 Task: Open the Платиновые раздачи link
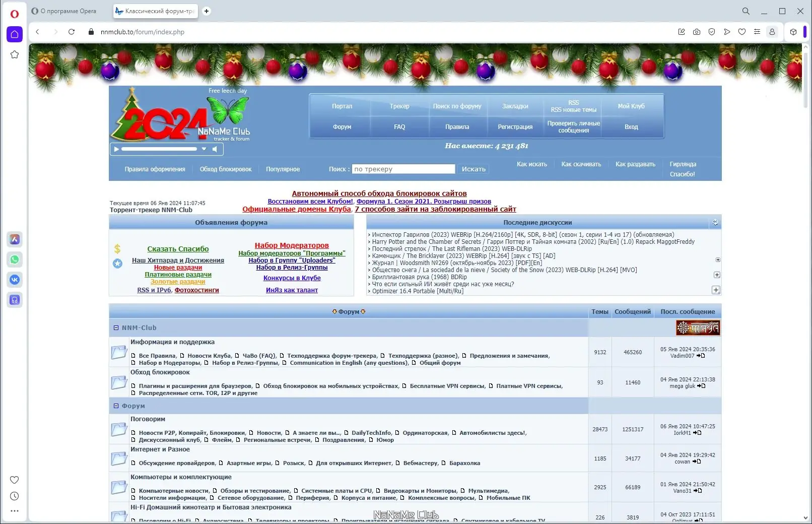coord(178,275)
